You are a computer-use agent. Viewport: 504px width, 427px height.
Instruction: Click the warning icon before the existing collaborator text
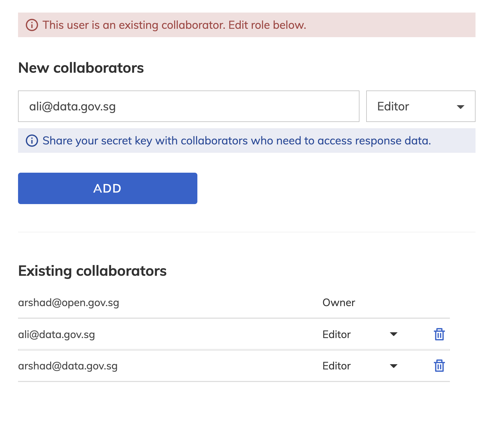(32, 25)
